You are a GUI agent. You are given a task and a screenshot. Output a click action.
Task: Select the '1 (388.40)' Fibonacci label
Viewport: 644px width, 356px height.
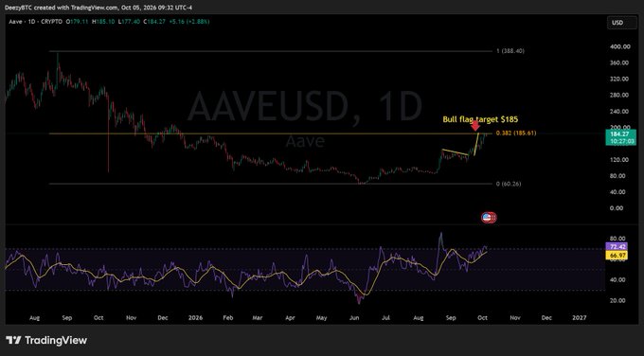(x=510, y=51)
